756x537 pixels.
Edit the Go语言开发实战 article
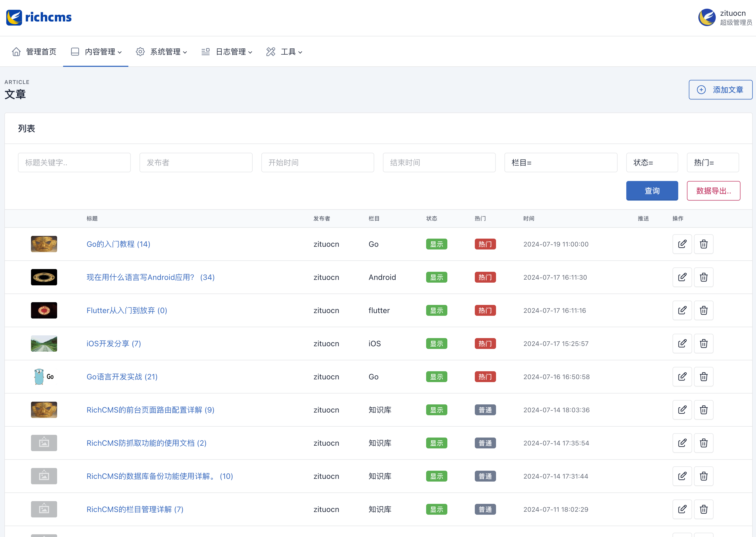point(682,377)
